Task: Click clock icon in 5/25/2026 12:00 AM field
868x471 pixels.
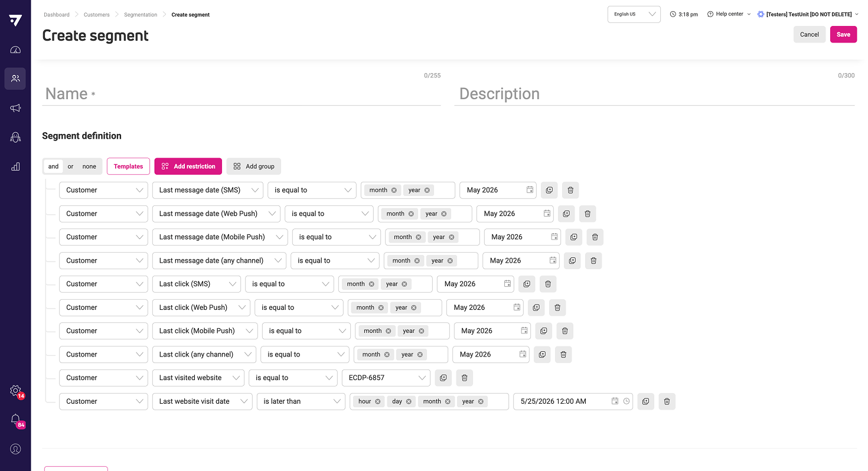Action: (626, 401)
